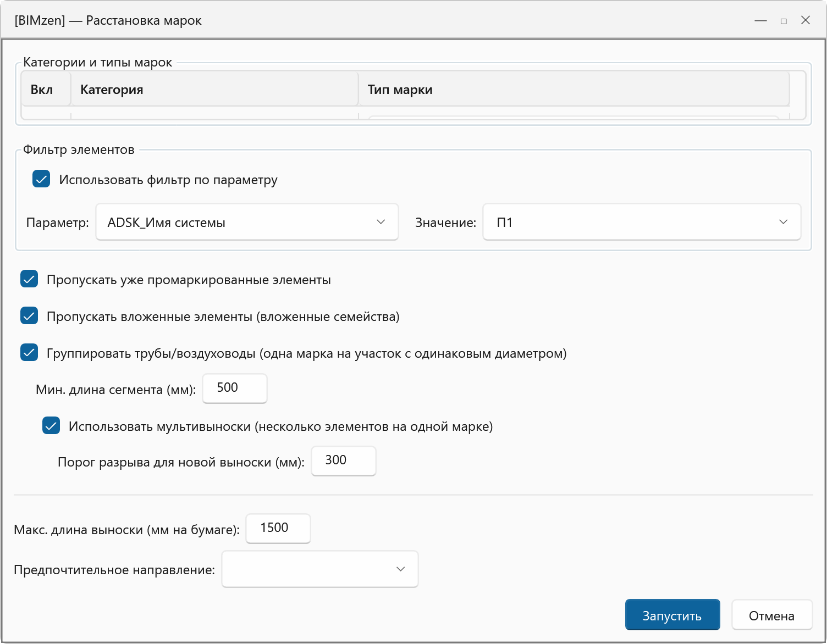Viewport: 827px width, 644px height.
Task: Toggle 'Пропускать вложенные элементы' checkbox
Action: (29, 316)
